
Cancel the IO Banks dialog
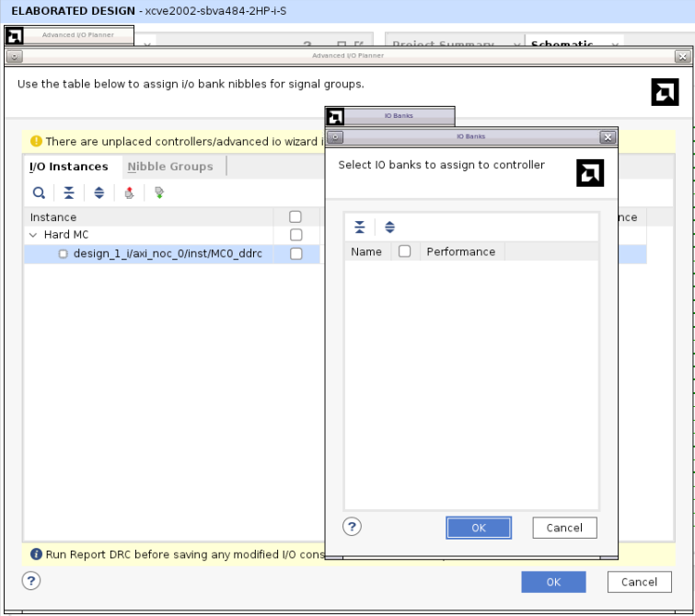[564, 528]
